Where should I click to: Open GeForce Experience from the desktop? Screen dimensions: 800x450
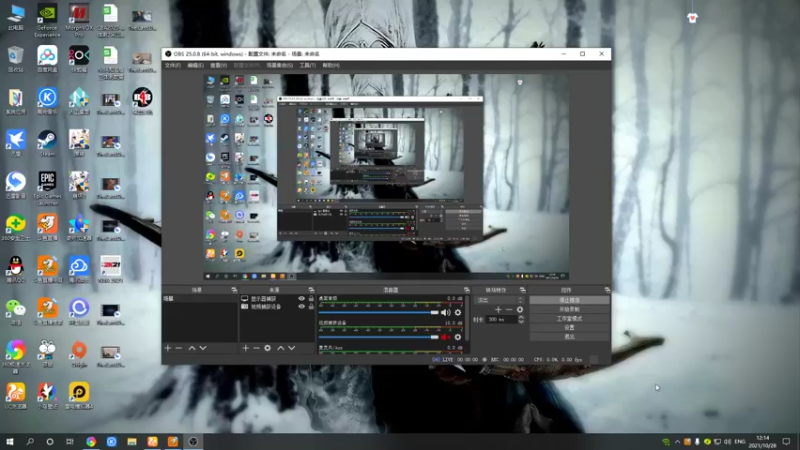[47, 20]
